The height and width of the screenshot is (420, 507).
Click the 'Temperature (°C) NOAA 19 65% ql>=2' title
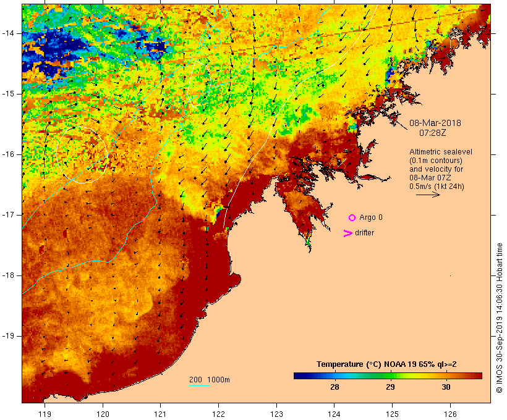click(x=386, y=364)
